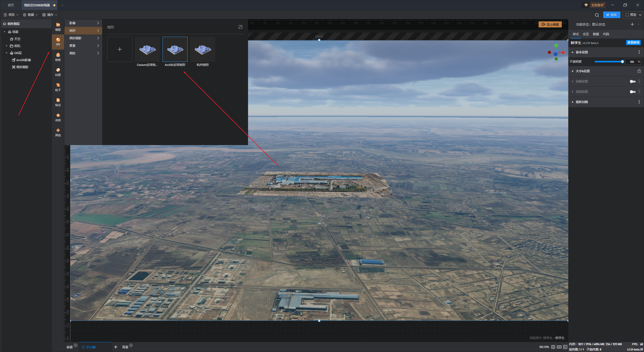Image resolution: width=644 pixels, height=352 pixels.
Task: Expand the 相机 tree node
Action: [7, 46]
